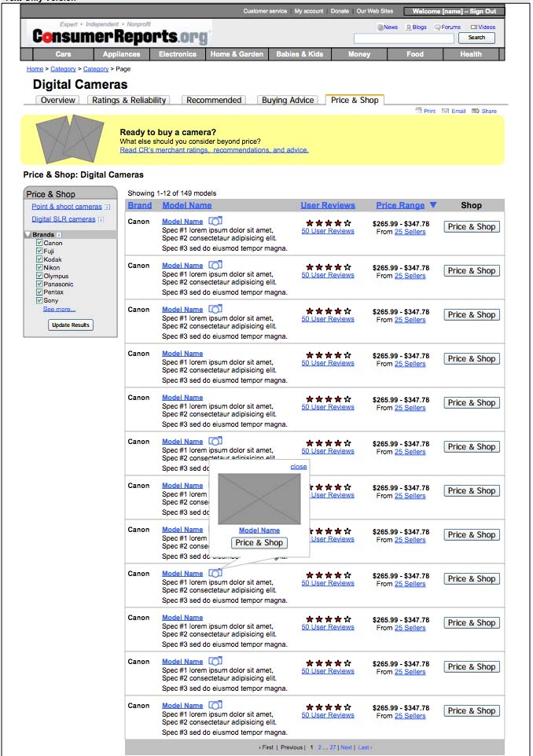The image size is (533, 756).
Task: Open the Overview tab
Action: (x=57, y=101)
